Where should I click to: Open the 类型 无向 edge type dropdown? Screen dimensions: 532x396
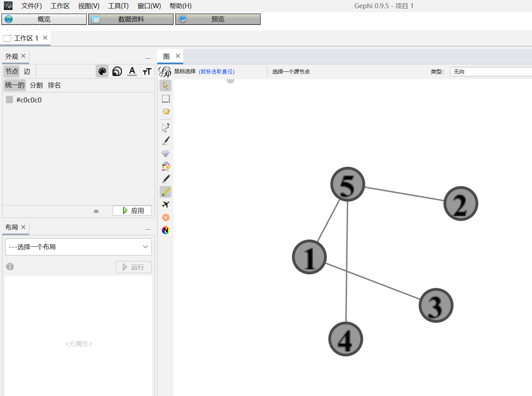click(x=491, y=71)
